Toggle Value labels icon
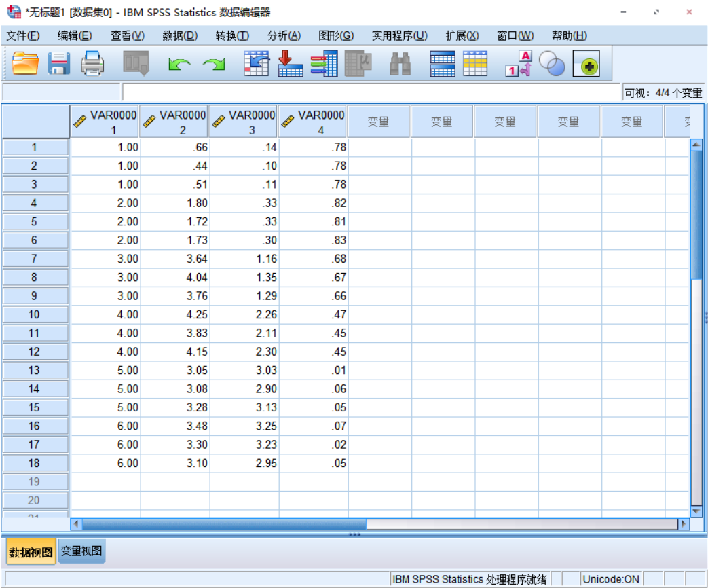 pyautogui.click(x=519, y=63)
